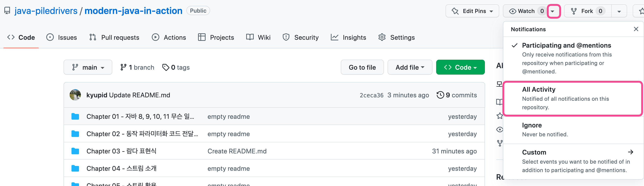
Task: Click the '31 minutes ago' timestamp for Chapter 03
Action: [x=454, y=151]
